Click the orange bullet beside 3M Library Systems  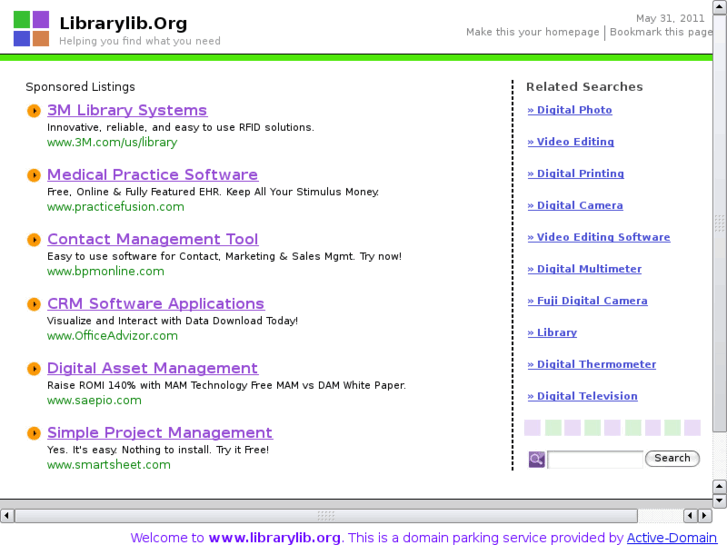tap(34, 111)
